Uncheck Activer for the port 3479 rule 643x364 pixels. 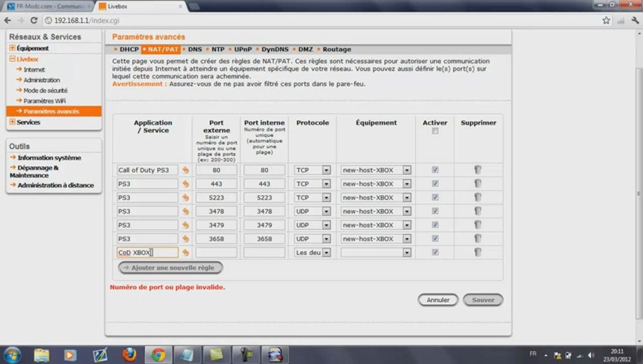435,224
